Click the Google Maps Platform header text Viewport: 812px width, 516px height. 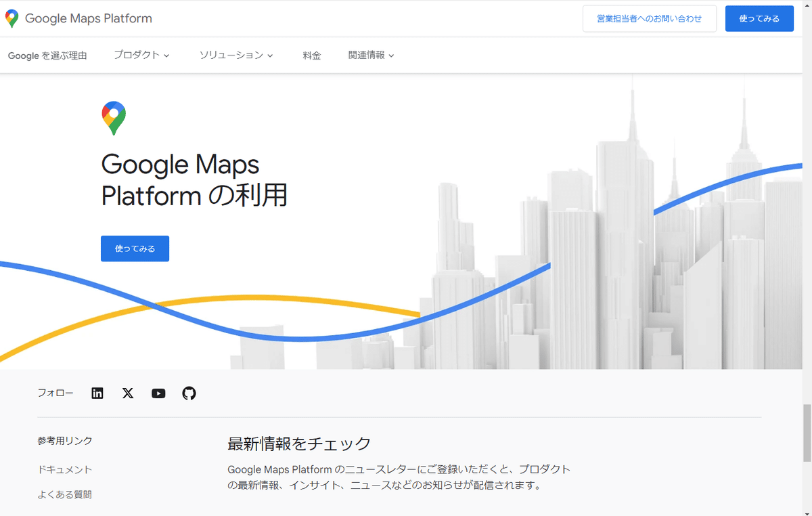(89, 18)
